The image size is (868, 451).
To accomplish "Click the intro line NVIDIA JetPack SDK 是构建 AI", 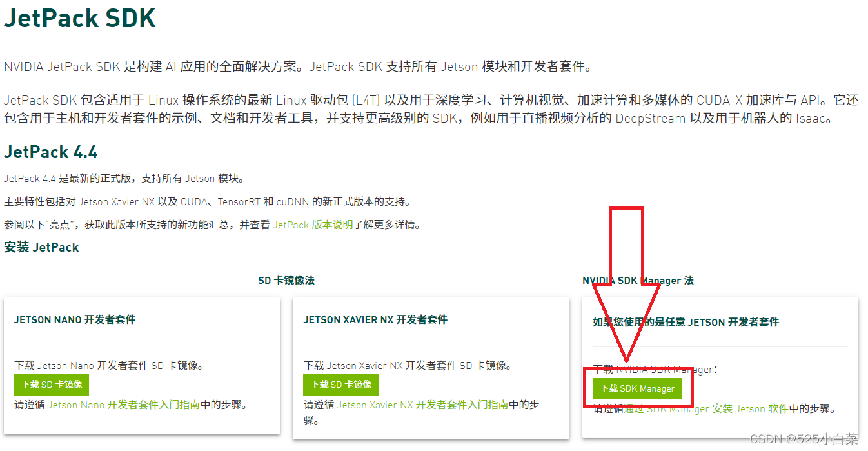I will click(x=297, y=66).
